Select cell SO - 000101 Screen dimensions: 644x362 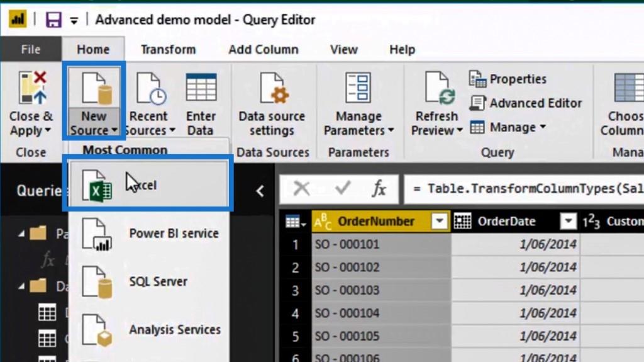pyautogui.click(x=381, y=244)
